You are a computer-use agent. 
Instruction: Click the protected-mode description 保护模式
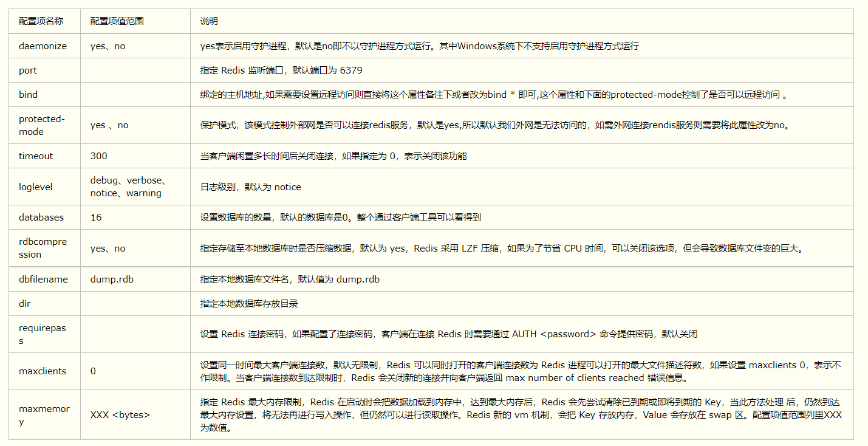click(495, 125)
